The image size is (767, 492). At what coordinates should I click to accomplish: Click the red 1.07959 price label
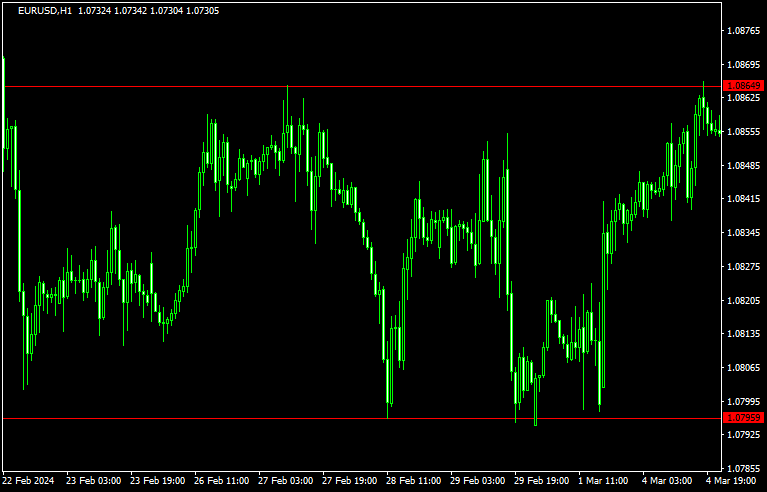[745, 418]
